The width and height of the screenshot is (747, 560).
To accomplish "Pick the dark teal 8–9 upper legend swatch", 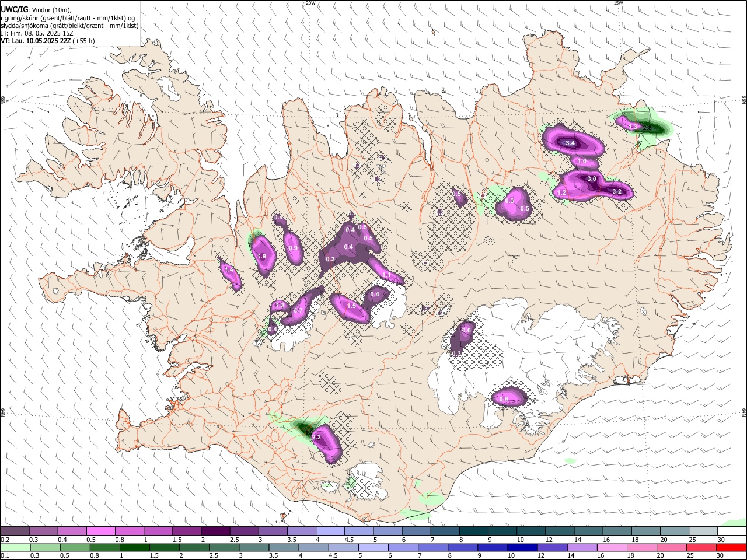I will point(474,531).
